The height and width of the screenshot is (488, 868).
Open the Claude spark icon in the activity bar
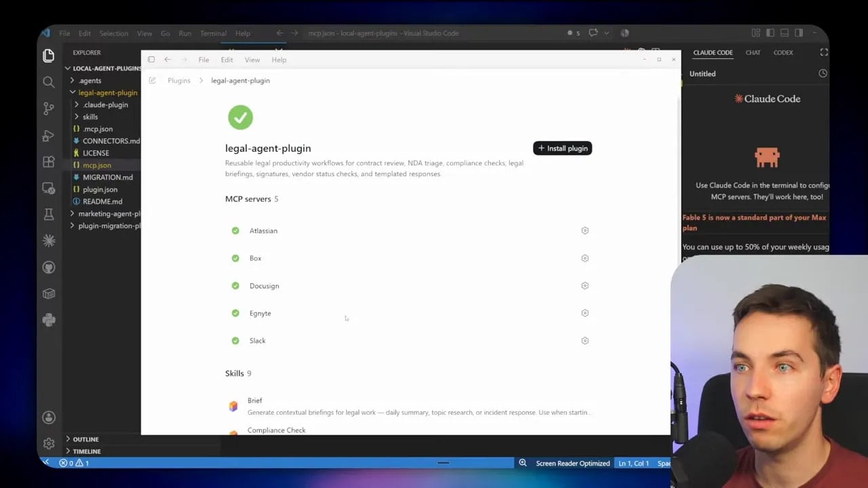[x=49, y=241]
